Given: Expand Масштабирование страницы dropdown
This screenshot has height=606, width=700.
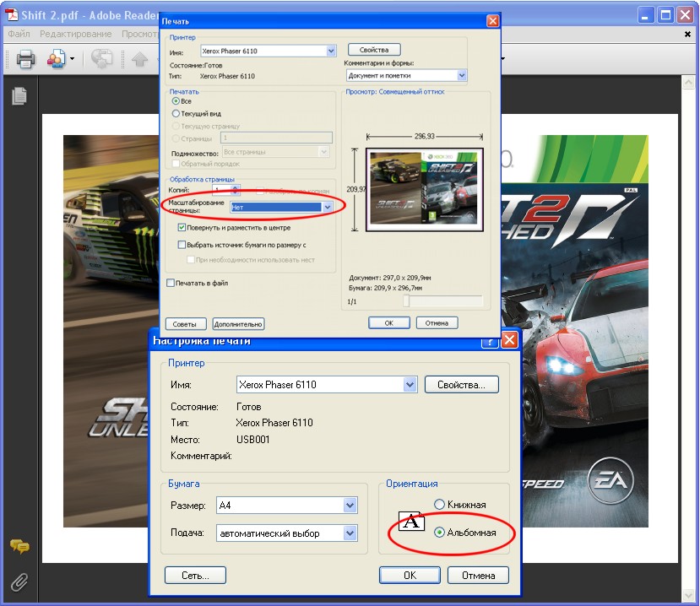Looking at the screenshot, I should coord(328,207).
